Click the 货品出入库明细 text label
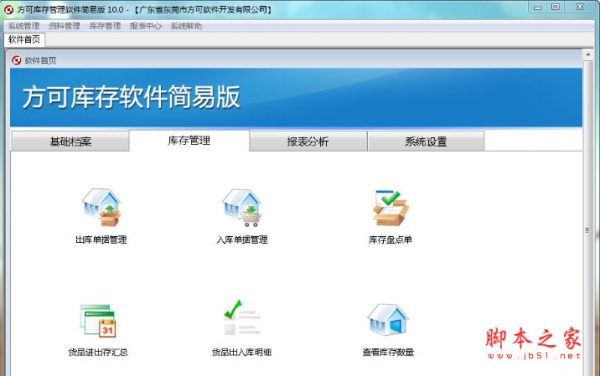 tap(242, 352)
